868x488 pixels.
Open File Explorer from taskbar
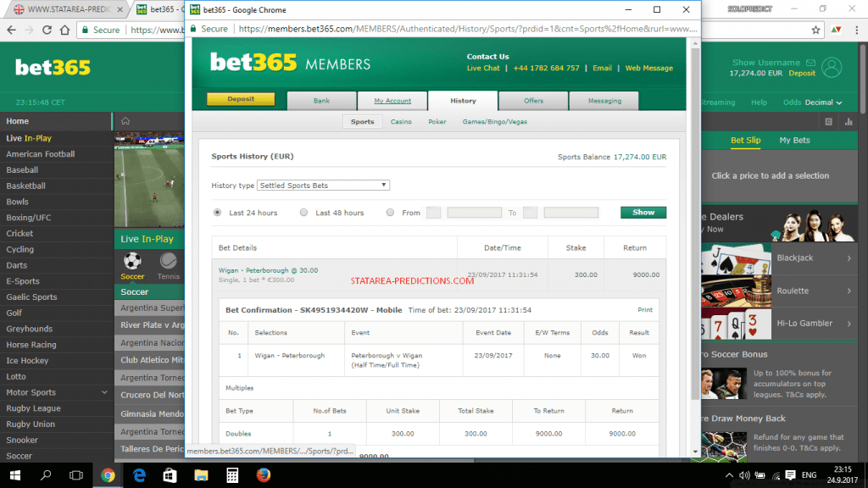[x=201, y=475]
